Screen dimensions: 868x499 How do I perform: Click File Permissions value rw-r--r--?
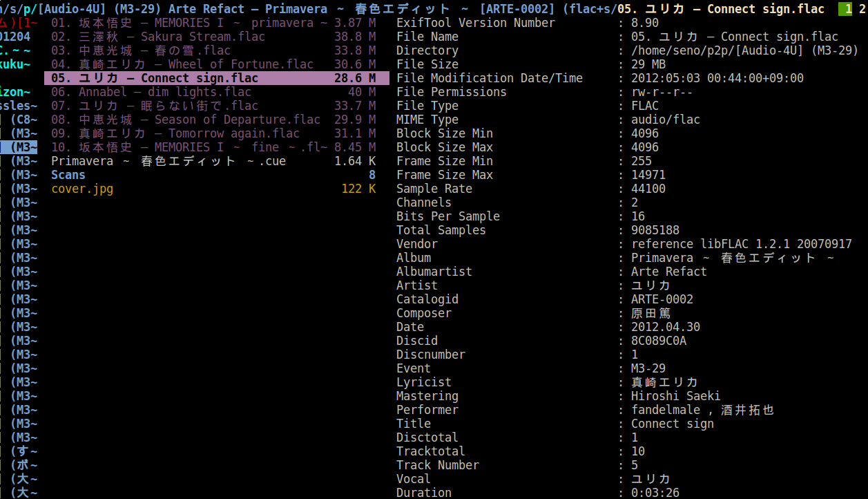[x=662, y=92]
